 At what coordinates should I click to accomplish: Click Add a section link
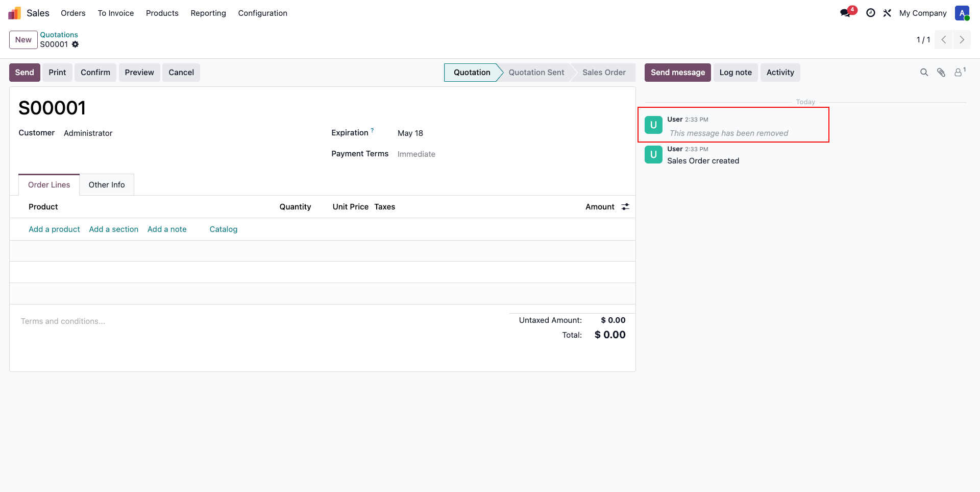114,229
